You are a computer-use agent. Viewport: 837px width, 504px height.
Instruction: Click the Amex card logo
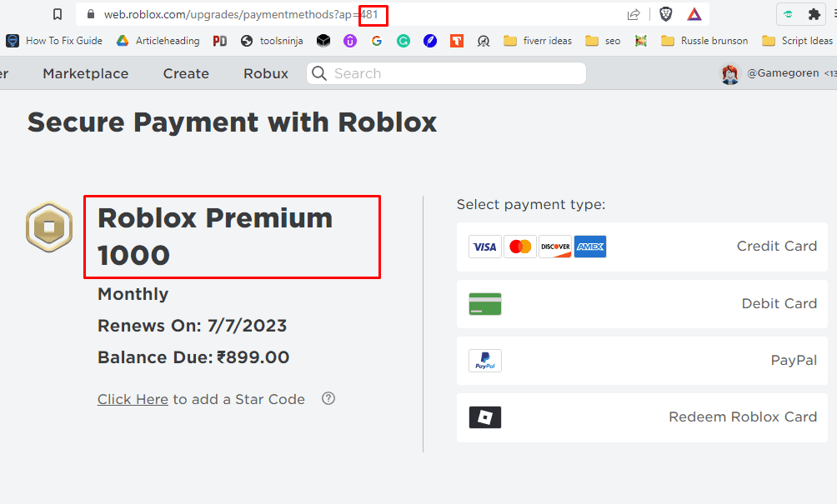click(x=590, y=247)
